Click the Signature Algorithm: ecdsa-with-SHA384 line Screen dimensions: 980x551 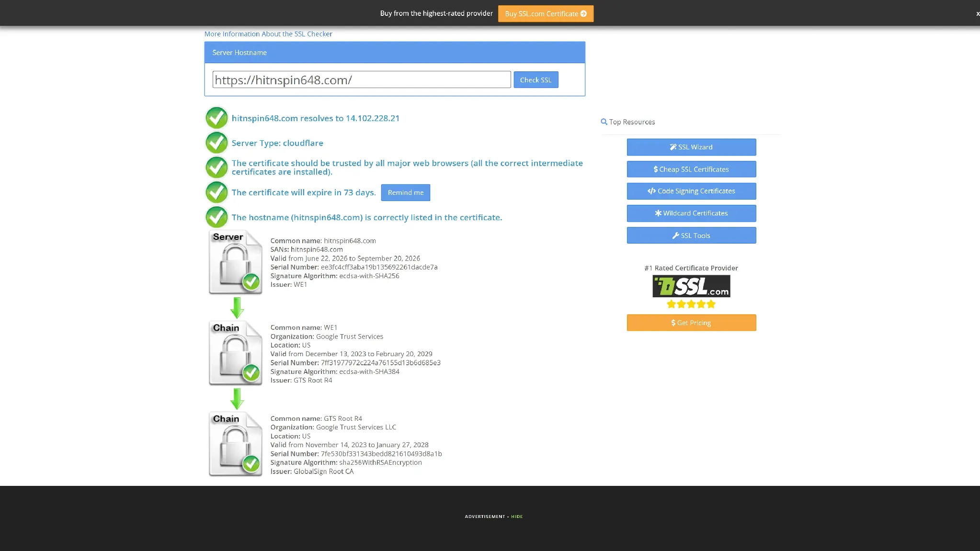pos(335,371)
